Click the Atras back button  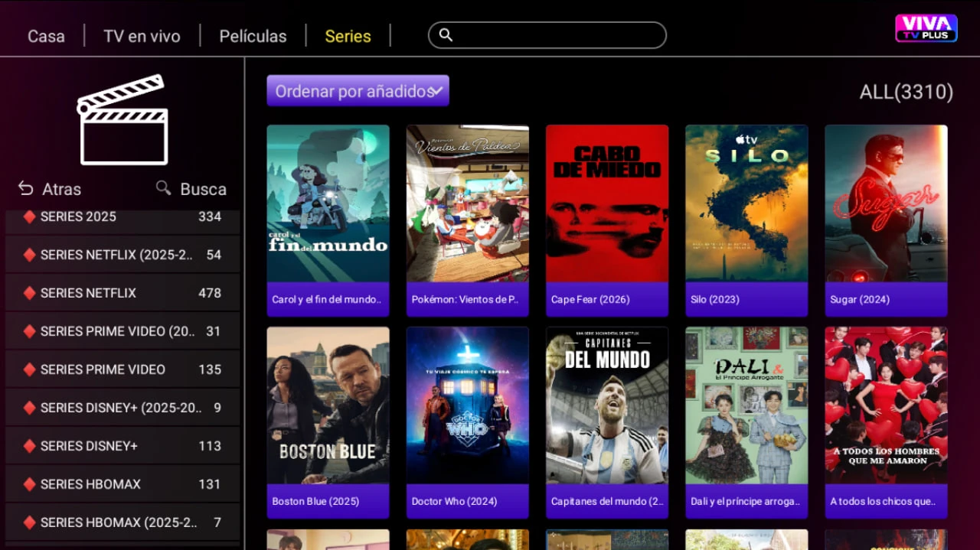point(49,188)
